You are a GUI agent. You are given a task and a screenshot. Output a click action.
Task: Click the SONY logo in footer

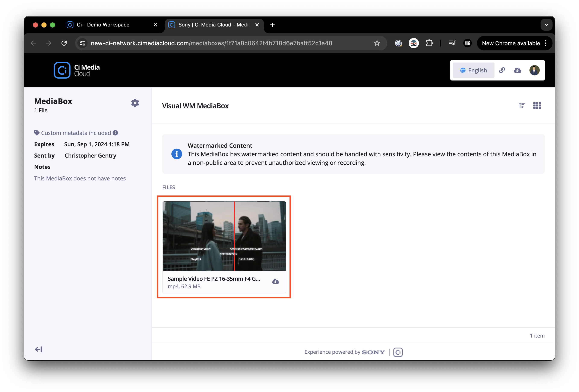(x=373, y=352)
